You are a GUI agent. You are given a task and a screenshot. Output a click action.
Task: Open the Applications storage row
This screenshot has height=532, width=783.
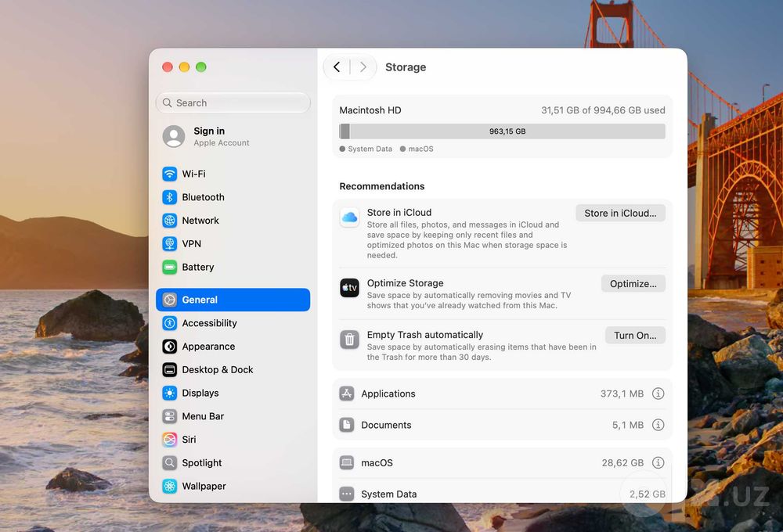point(502,394)
